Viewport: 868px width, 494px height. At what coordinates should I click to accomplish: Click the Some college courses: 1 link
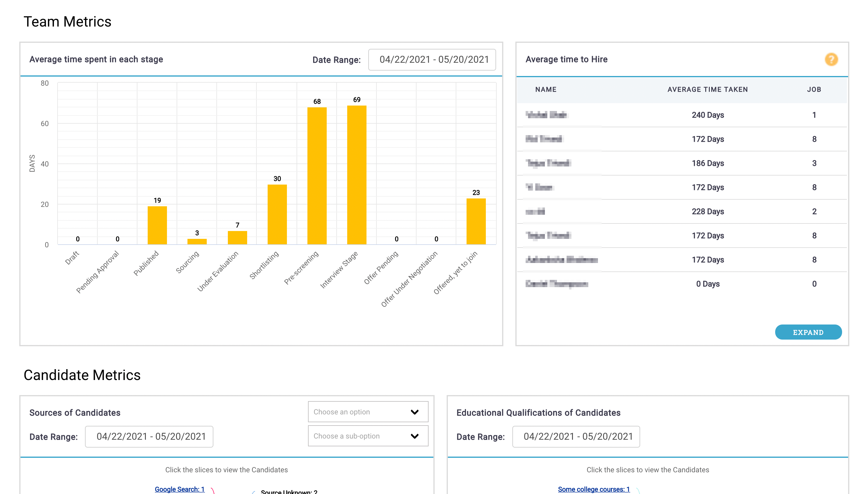pos(593,489)
